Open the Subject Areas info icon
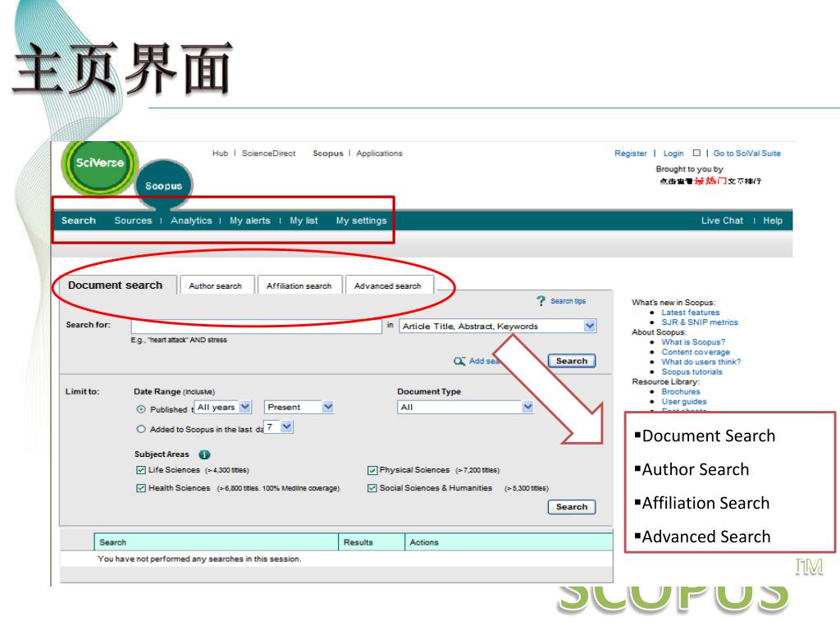840x630 pixels. [204, 454]
